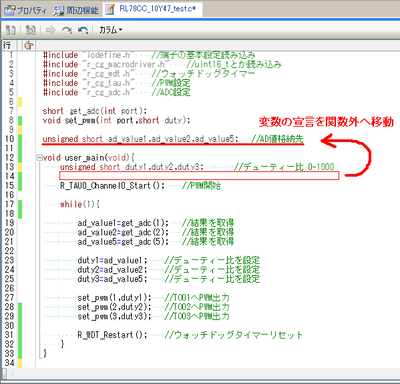Collapse the user_main function block
The height and width of the screenshot is (384, 400).
39,158
